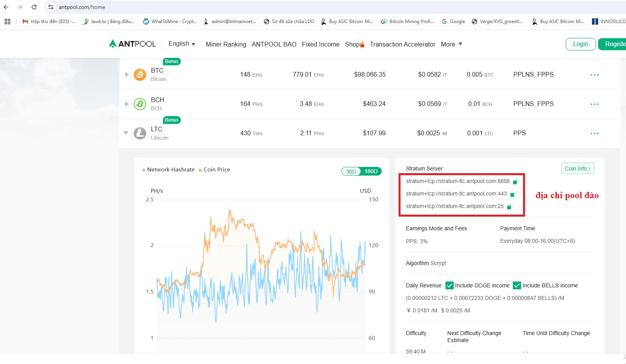Click the Login button

pyautogui.click(x=581, y=44)
